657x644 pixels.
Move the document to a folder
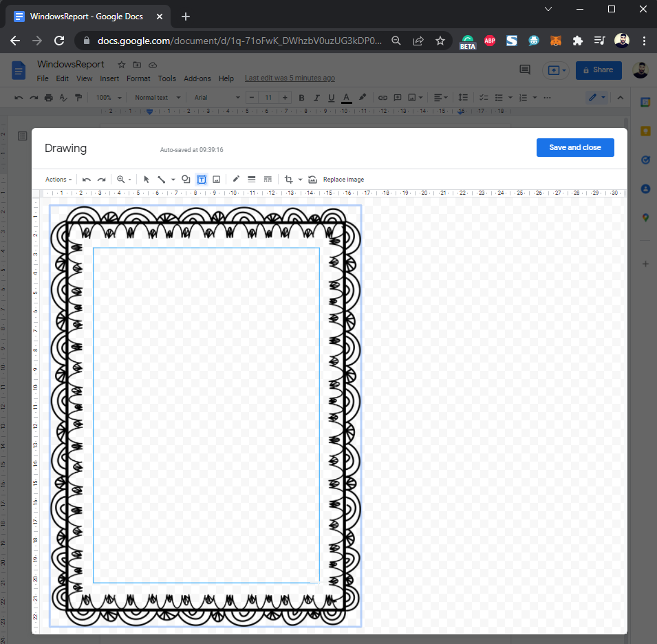(137, 65)
